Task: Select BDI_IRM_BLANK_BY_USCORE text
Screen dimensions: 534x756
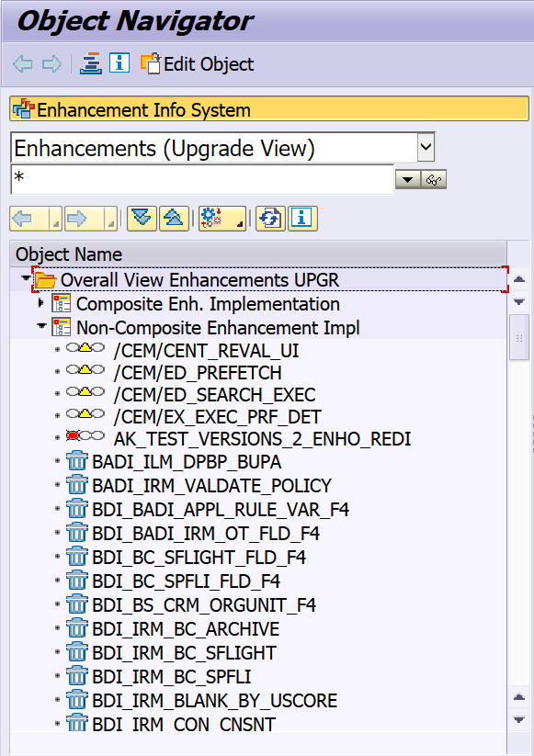Action: pos(215,701)
